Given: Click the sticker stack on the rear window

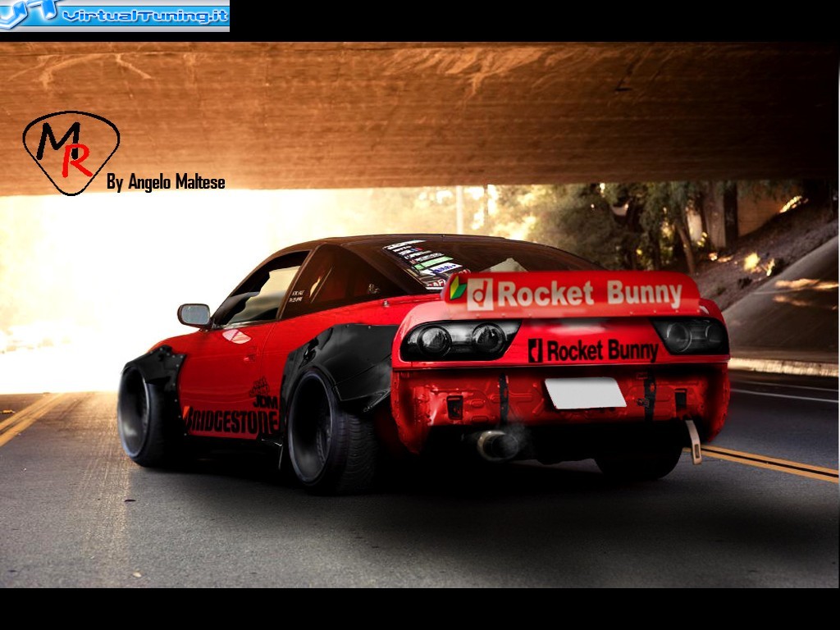Looking at the screenshot, I should pyautogui.click(x=426, y=263).
